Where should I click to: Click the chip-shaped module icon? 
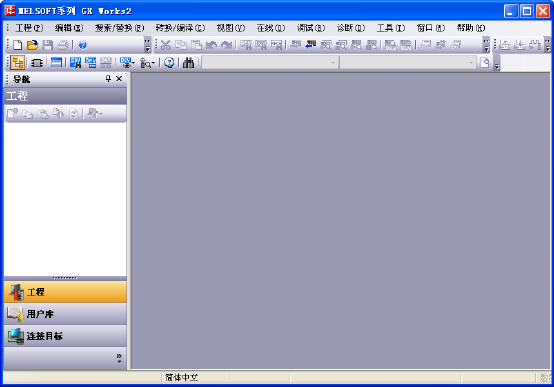tap(37, 63)
